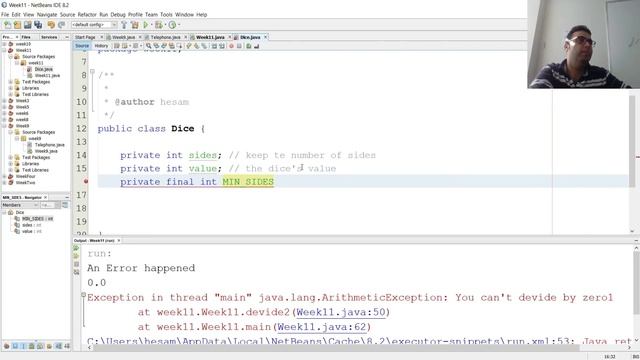Click the Profile Project toolbar icon
Viewport: 640px width, 360px height.
click(172, 25)
